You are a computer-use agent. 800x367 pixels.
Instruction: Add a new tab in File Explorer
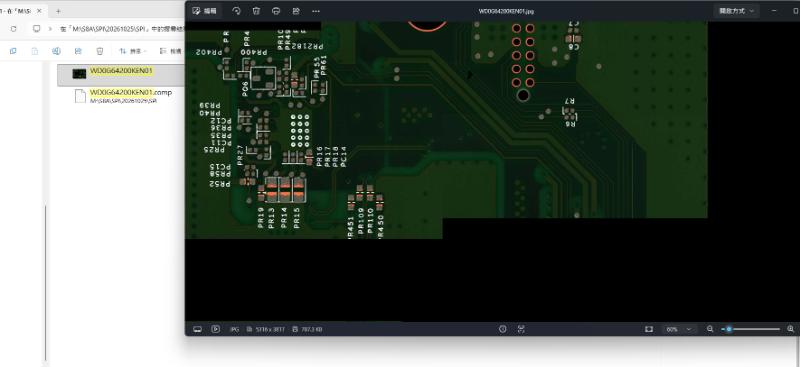pos(58,11)
